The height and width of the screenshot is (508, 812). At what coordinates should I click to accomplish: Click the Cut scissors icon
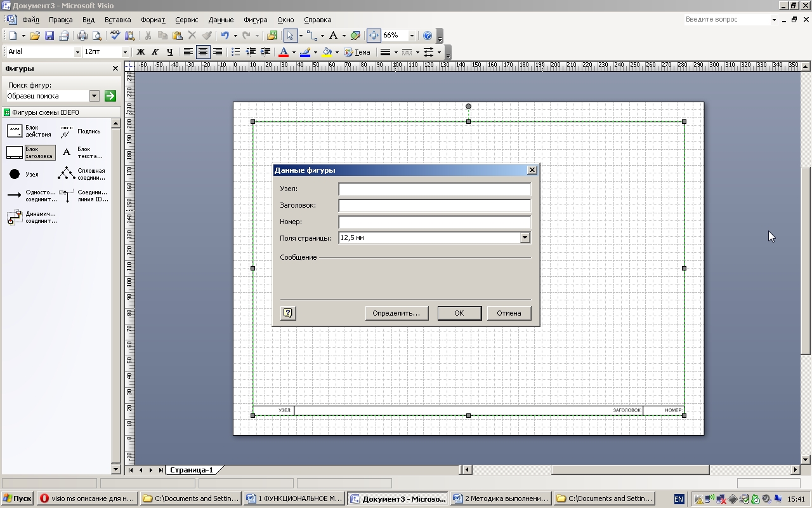148,36
